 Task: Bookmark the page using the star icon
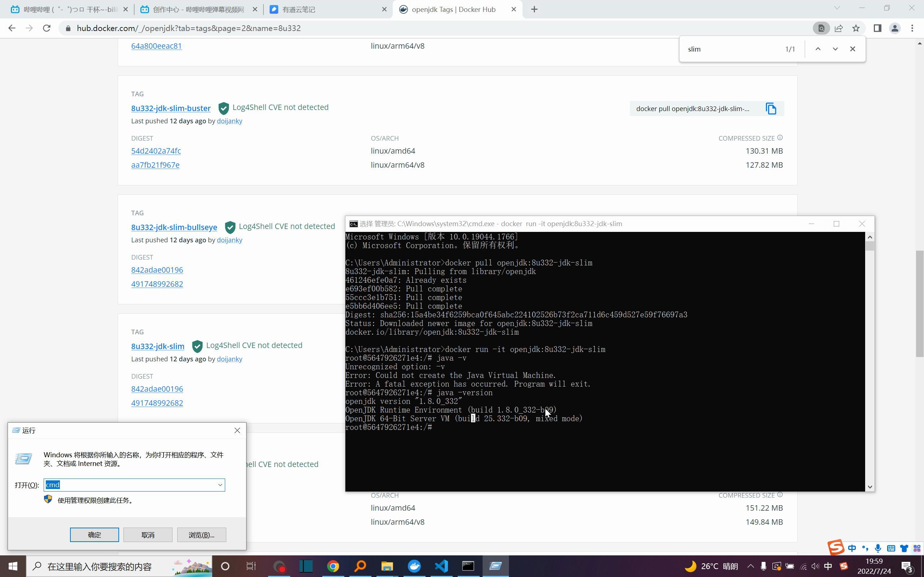pyautogui.click(x=856, y=28)
